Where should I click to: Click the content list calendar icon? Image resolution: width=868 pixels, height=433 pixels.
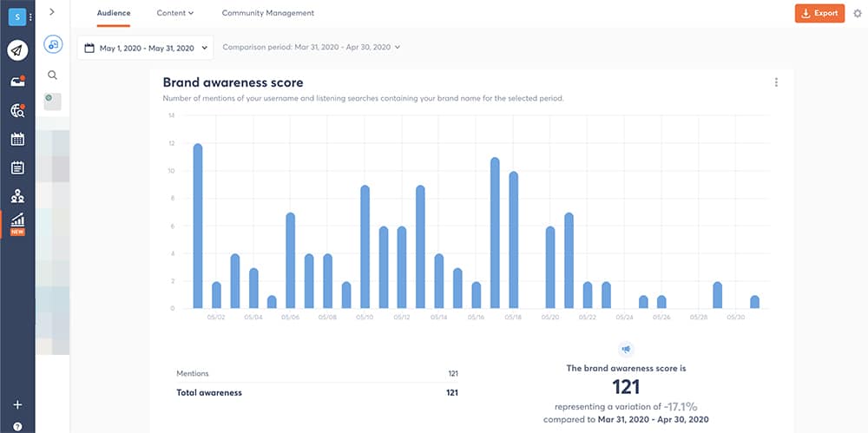(17, 167)
